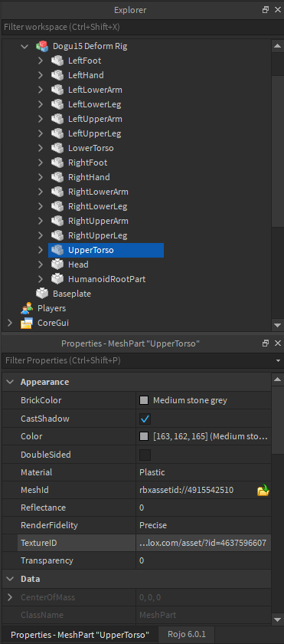
Task: Collapse the Data properties section
Action: point(9,579)
